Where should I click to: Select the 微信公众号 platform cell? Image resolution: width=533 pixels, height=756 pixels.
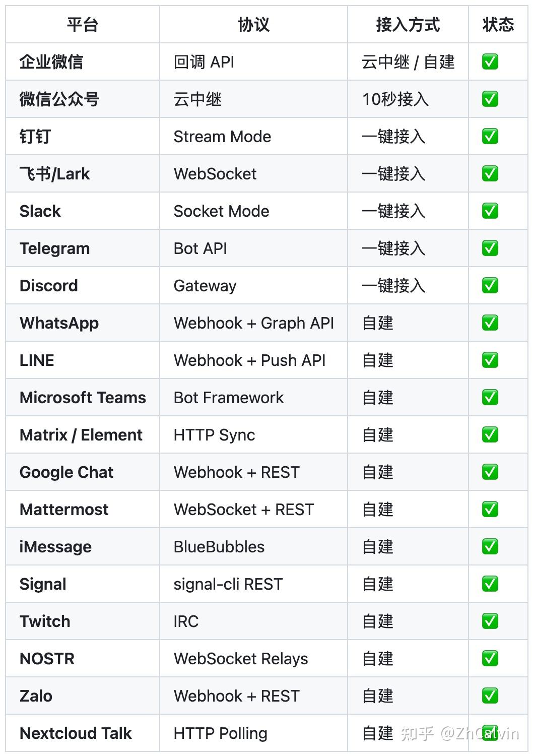(59, 99)
